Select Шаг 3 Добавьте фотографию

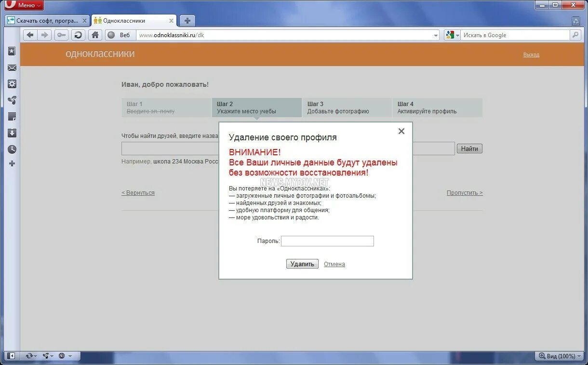(x=347, y=108)
